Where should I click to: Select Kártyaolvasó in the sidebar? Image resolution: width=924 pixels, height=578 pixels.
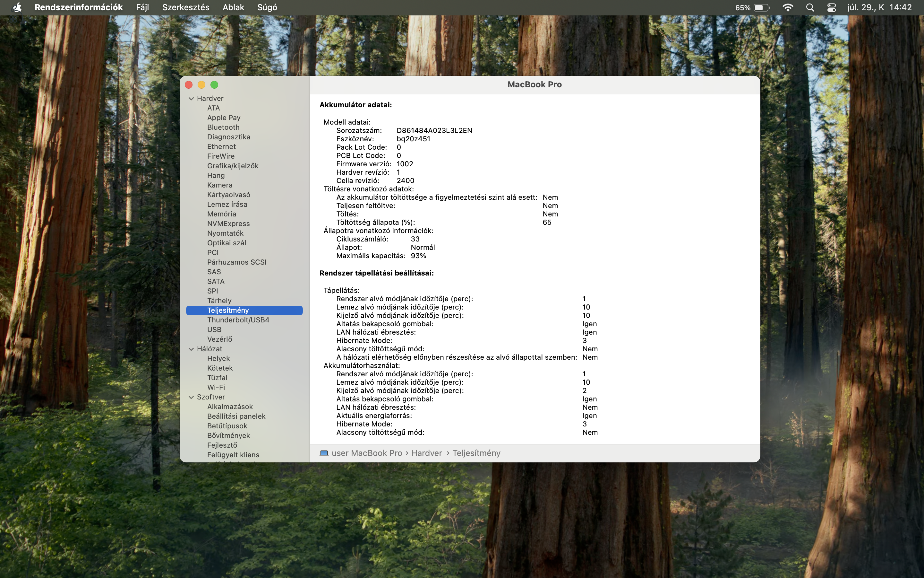coord(244,195)
